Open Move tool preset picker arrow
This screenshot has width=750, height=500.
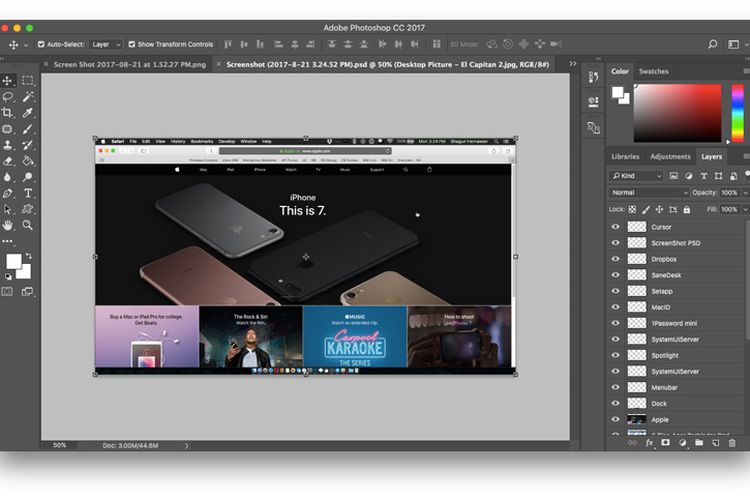tap(26, 44)
